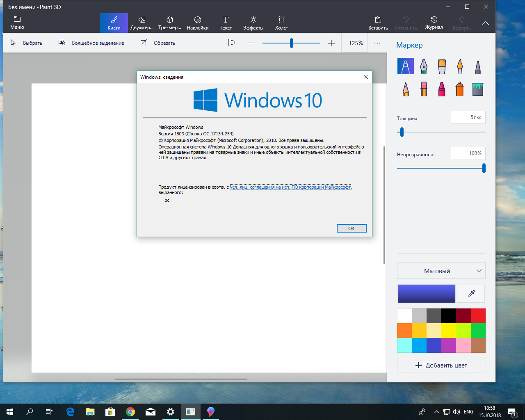Select the Spray can tool
This screenshot has width=525, height=420.
460,89
